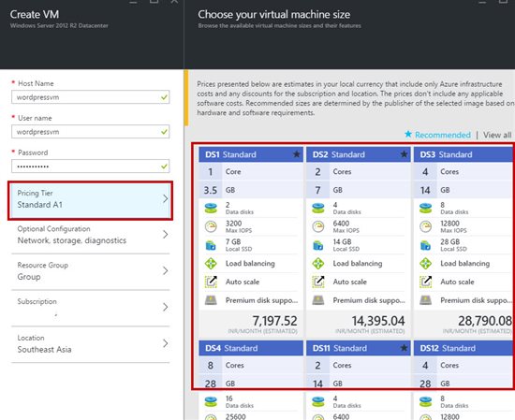Click DS3 Premium disk support icon
515x420 pixels.
coord(426,300)
